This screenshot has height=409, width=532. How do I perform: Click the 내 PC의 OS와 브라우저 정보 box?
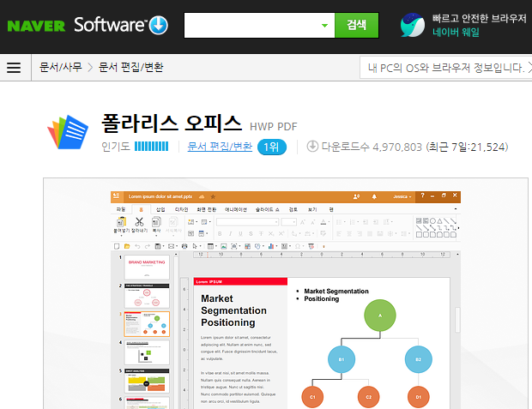click(446, 68)
